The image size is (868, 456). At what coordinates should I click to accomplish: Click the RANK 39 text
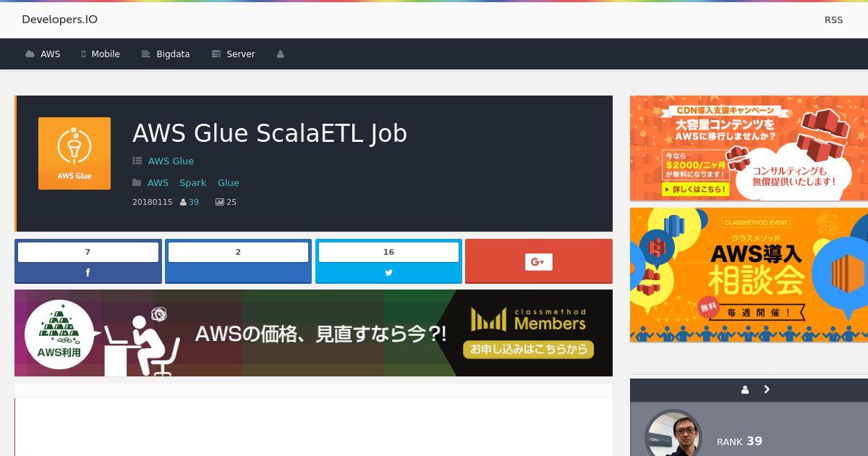[x=739, y=441]
